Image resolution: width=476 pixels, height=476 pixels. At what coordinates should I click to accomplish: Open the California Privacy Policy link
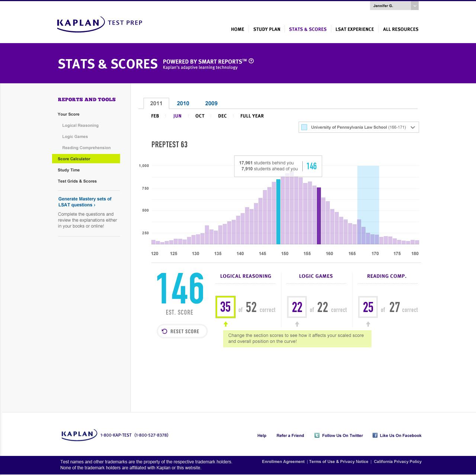pyautogui.click(x=398, y=461)
